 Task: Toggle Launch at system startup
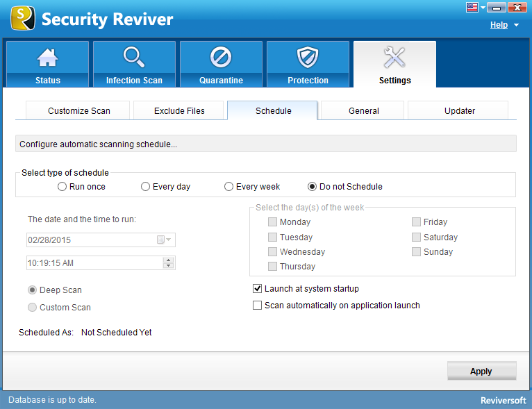pos(257,289)
